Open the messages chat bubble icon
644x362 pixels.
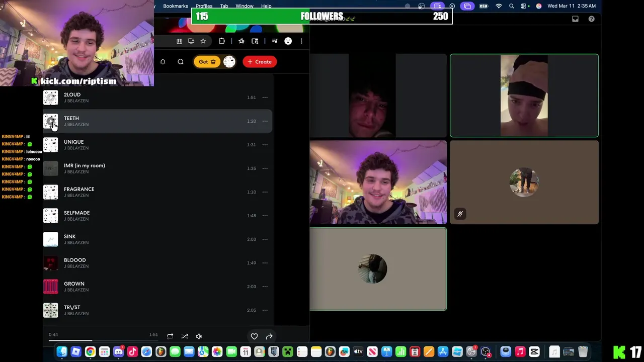pyautogui.click(x=181, y=62)
